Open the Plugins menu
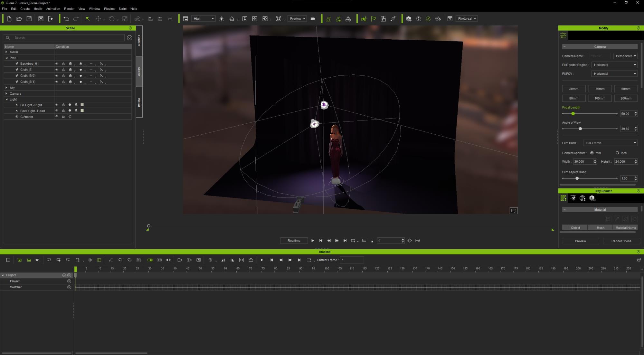 coord(109,9)
